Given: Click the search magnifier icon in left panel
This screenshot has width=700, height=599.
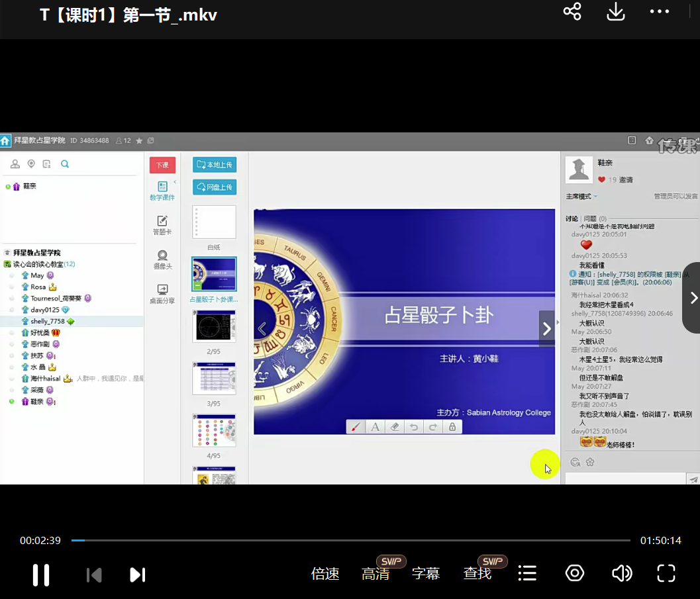Looking at the screenshot, I should [65, 164].
